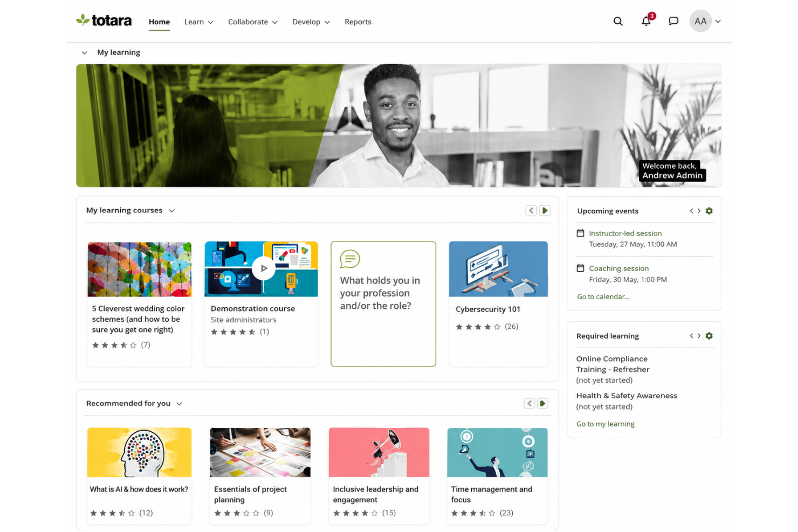
Task: Open Coaching session link
Action: (x=618, y=268)
